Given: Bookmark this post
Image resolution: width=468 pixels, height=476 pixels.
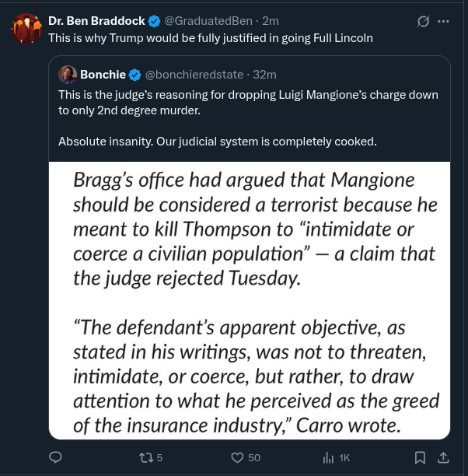Looking at the screenshot, I should click(x=420, y=457).
